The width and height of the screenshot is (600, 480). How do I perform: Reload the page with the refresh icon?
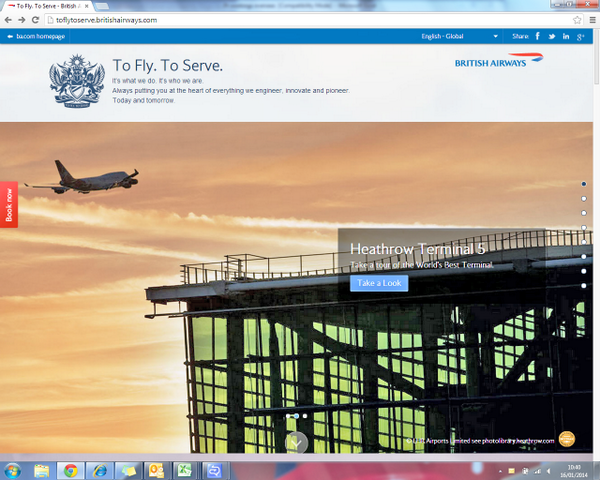[35, 20]
